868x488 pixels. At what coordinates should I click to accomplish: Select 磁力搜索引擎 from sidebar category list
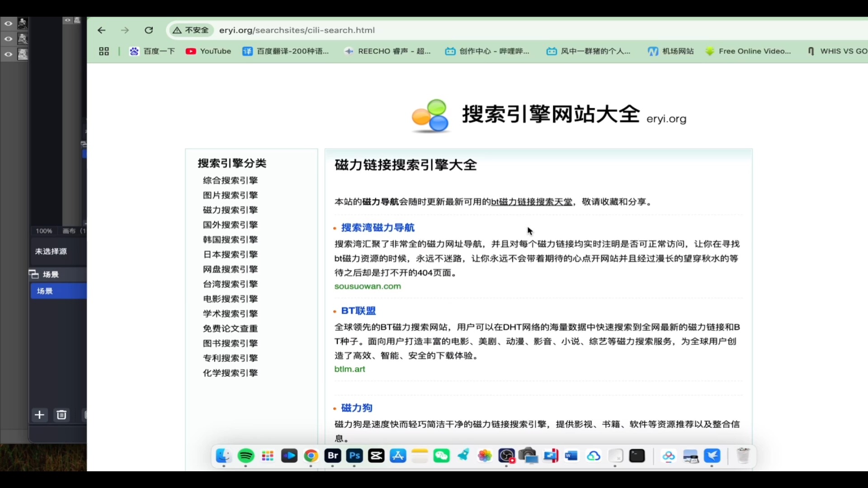230,209
